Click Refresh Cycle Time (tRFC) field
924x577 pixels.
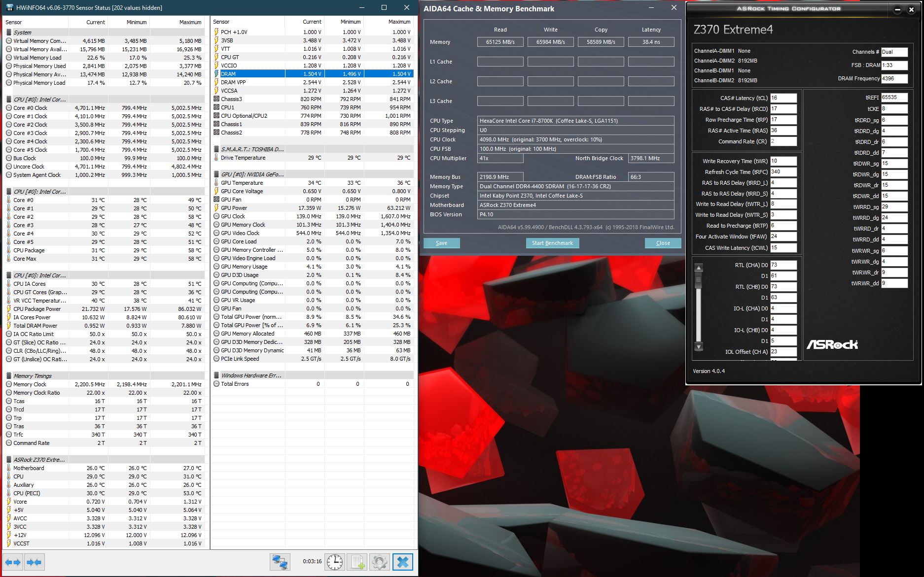[783, 172]
